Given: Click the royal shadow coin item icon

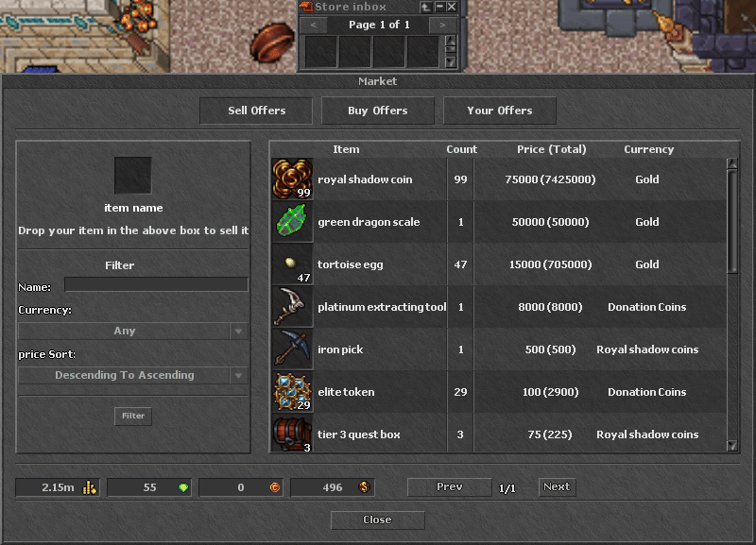Looking at the screenshot, I should pyautogui.click(x=292, y=179).
